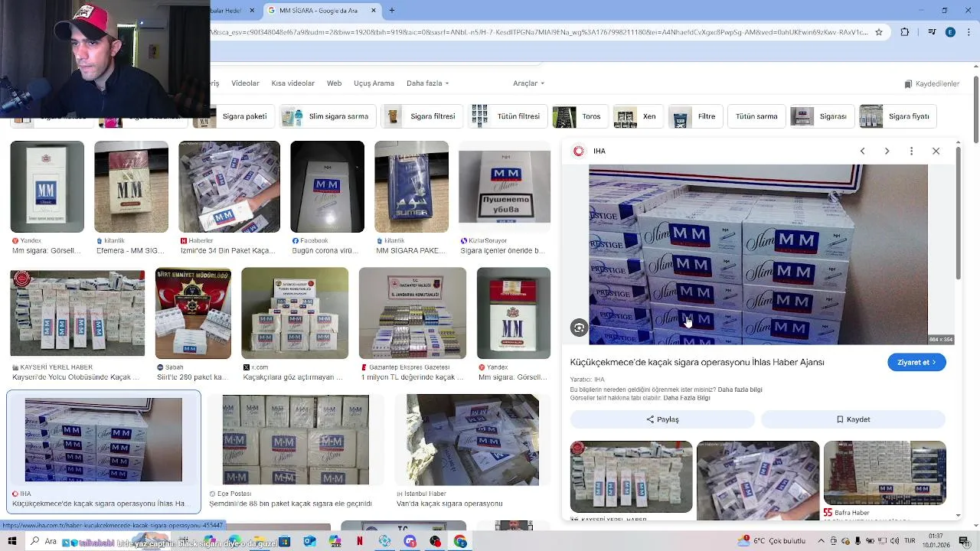Open the KizlarSoruyor MM Slims thumbnail
Screen dimensions: 980x551
(x=504, y=187)
